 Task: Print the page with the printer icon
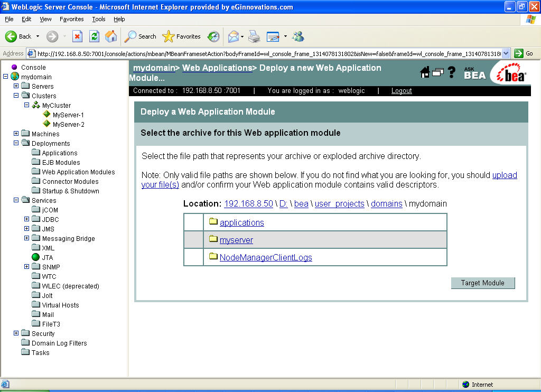254,36
